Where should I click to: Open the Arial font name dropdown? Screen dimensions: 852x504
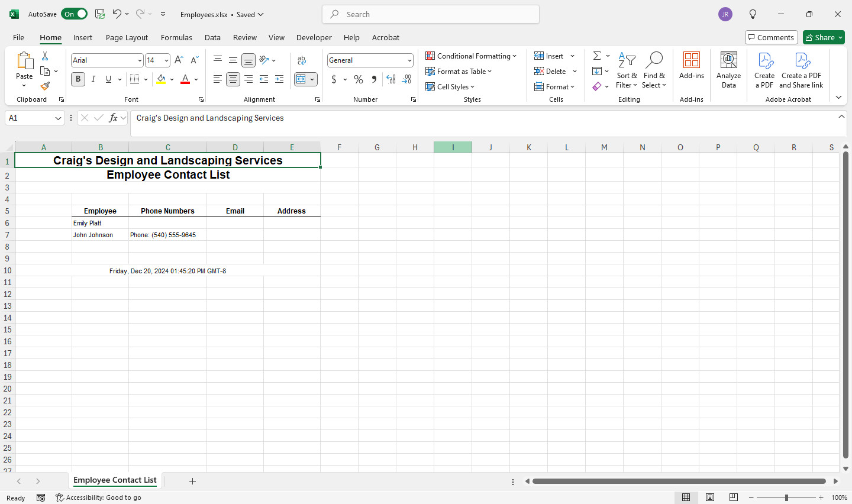pos(140,60)
